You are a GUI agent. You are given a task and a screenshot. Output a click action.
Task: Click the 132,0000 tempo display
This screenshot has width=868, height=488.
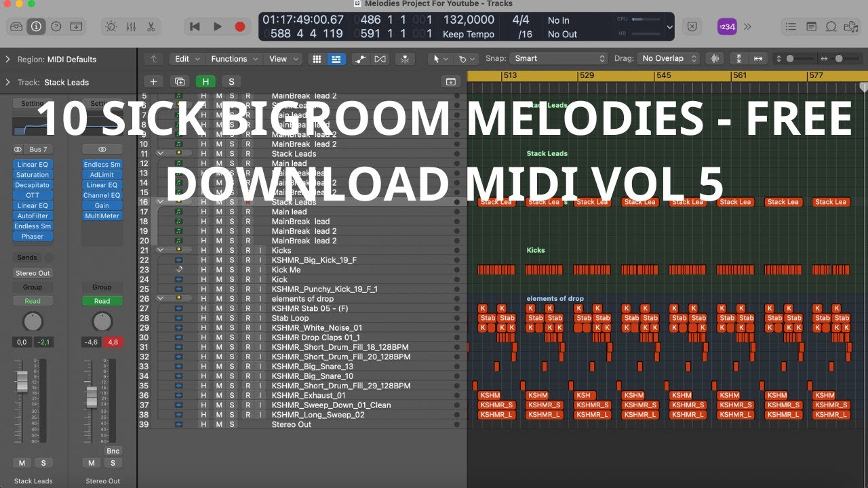(x=468, y=20)
